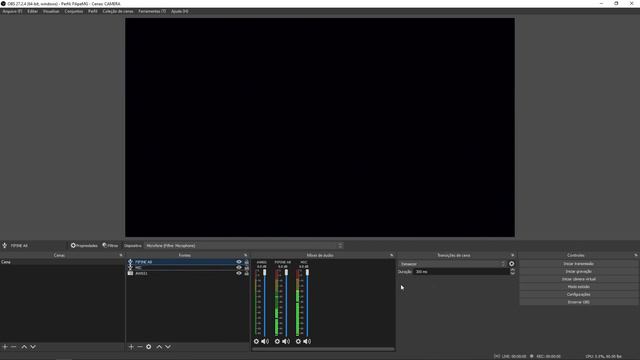This screenshot has width=640, height=360.
Task: Undock the Cenas panel via its header icon
Action: tap(121, 255)
